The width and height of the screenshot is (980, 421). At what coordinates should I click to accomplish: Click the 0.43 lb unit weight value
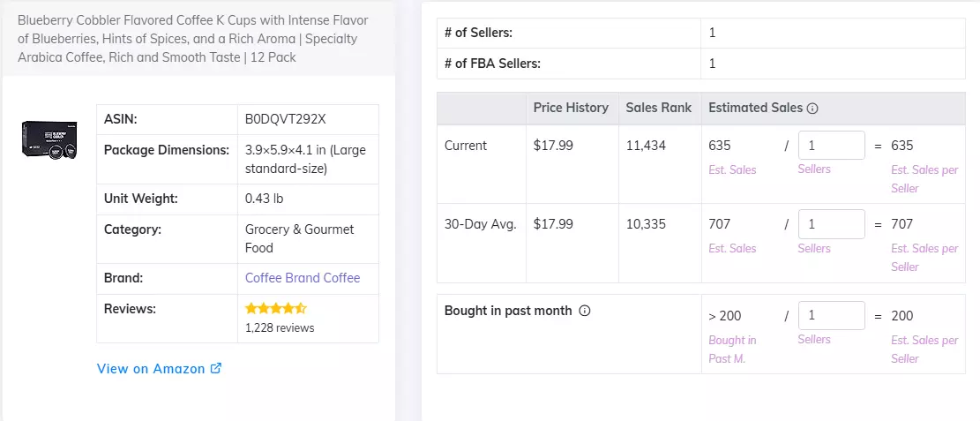coord(264,199)
